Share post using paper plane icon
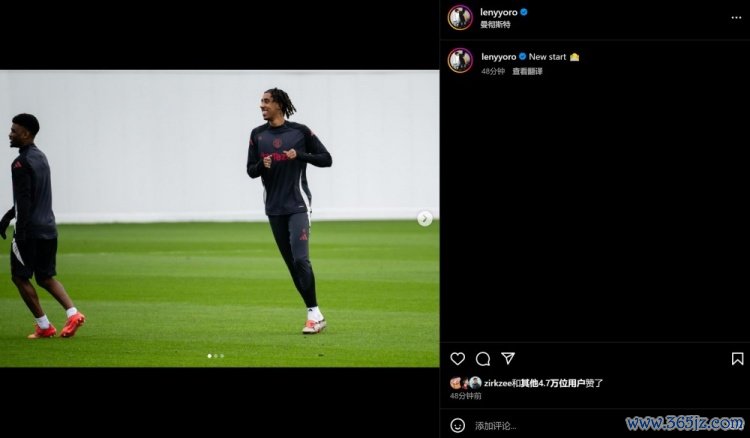 click(507, 358)
